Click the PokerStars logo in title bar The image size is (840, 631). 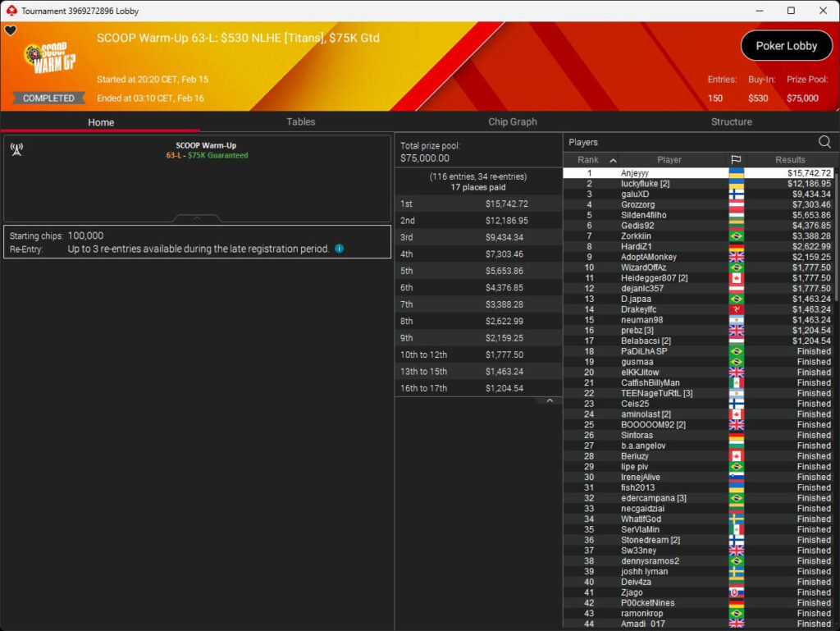pyautogui.click(x=10, y=11)
